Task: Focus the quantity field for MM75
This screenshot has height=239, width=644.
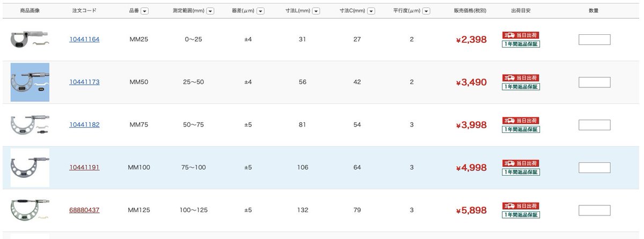Action: [x=594, y=125]
